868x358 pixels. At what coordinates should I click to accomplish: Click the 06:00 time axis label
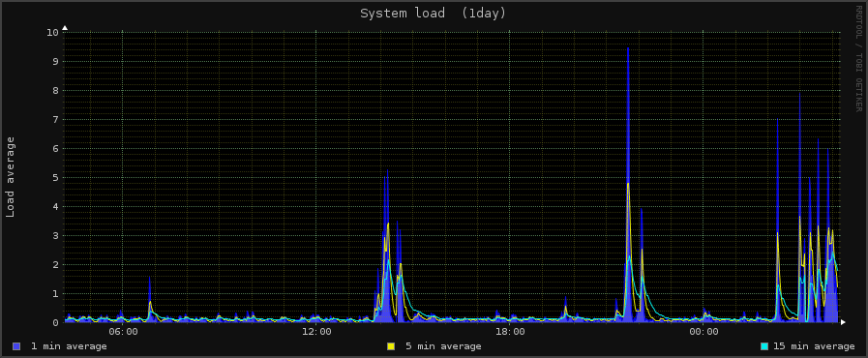[123, 332]
